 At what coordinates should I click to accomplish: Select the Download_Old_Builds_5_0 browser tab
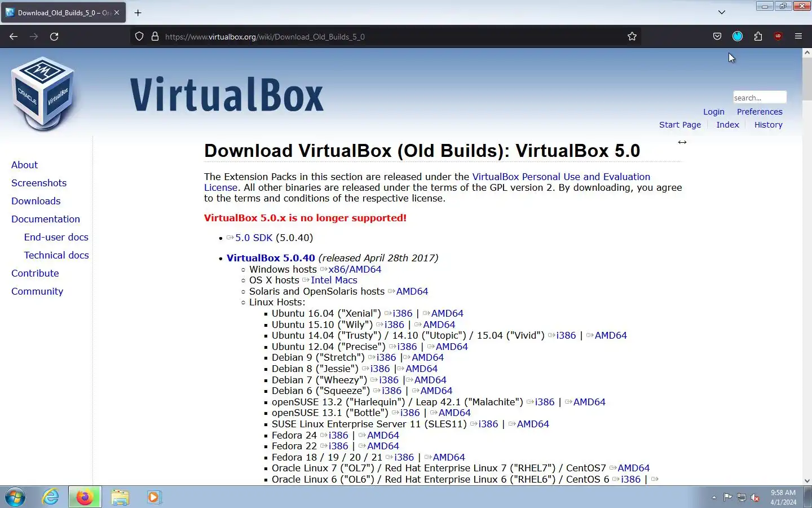(x=64, y=12)
